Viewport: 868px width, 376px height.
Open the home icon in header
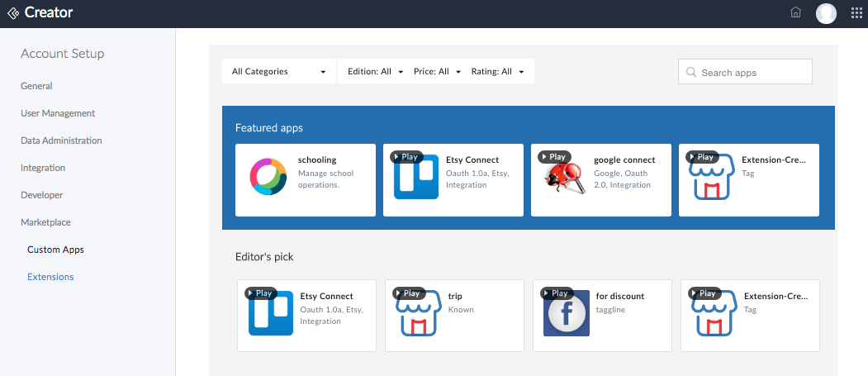pos(795,12)
